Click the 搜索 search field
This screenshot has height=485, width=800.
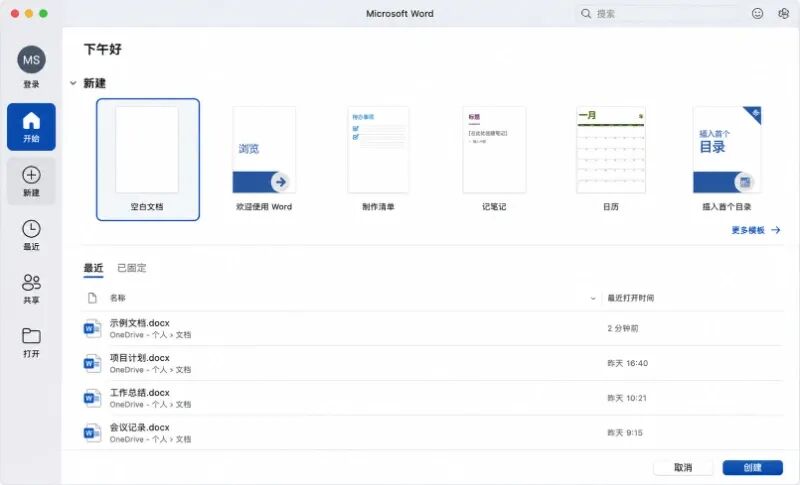(x=658, y=13)
